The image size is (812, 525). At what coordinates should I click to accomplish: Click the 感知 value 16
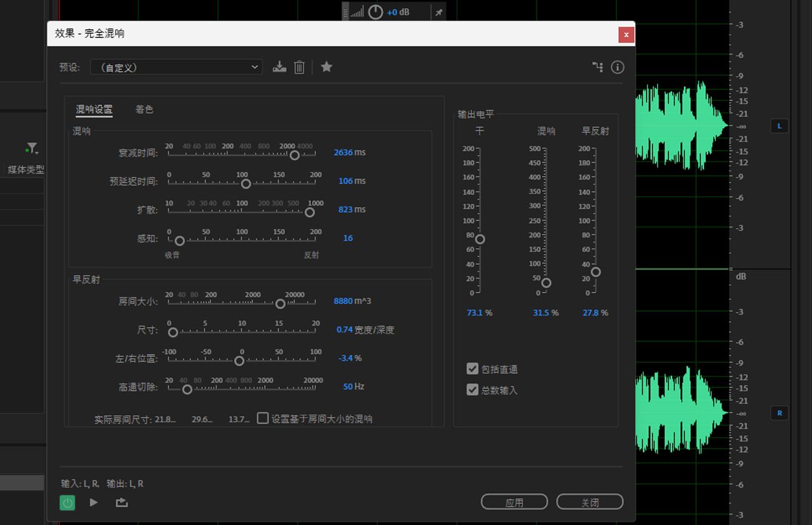pos(348,238)
